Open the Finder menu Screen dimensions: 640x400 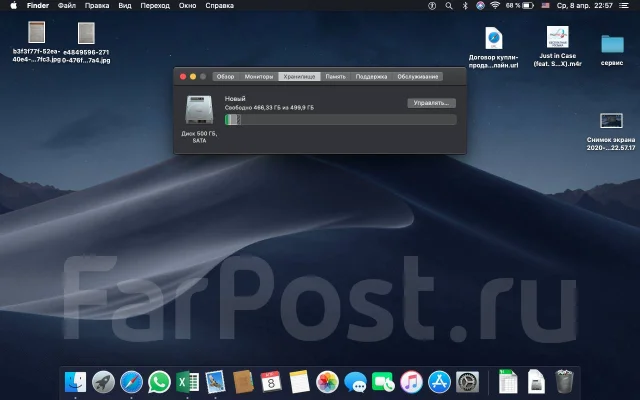(38, 6)
